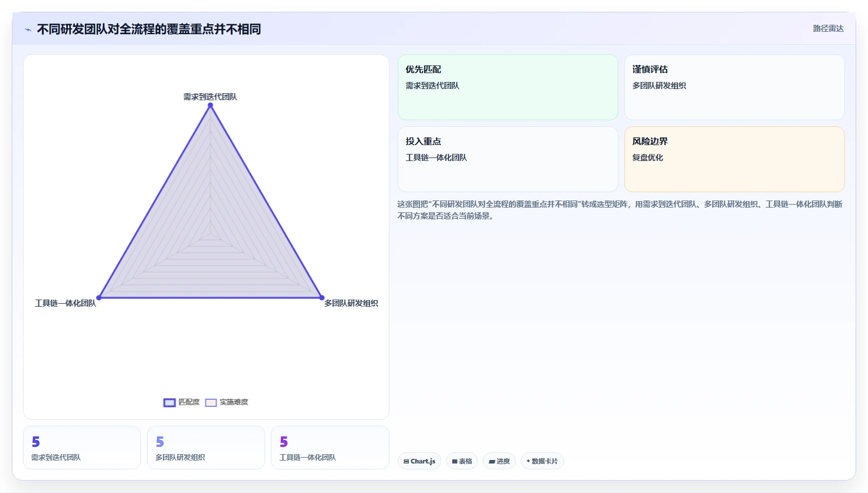The width and height of the screenshot is (868, 493).
Task: Click the star icon in 数据卡片 tag
Action: tap(528, 461)
